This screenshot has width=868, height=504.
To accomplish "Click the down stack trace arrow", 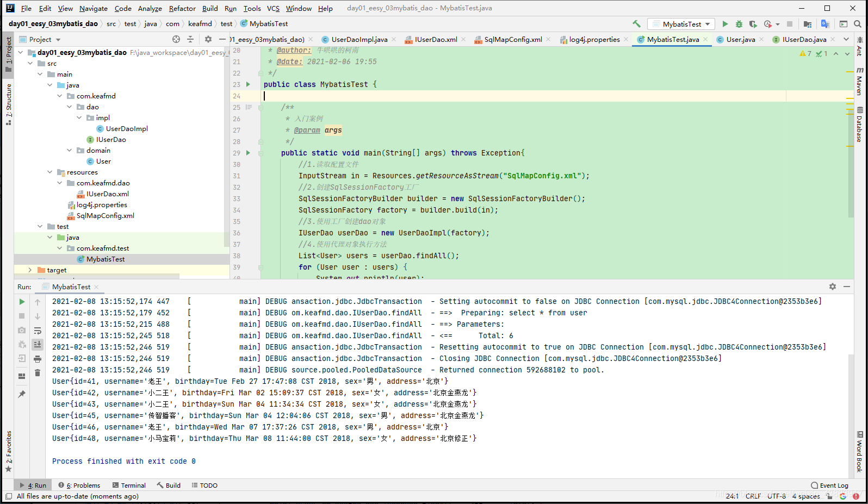I will tap(38, 316).
